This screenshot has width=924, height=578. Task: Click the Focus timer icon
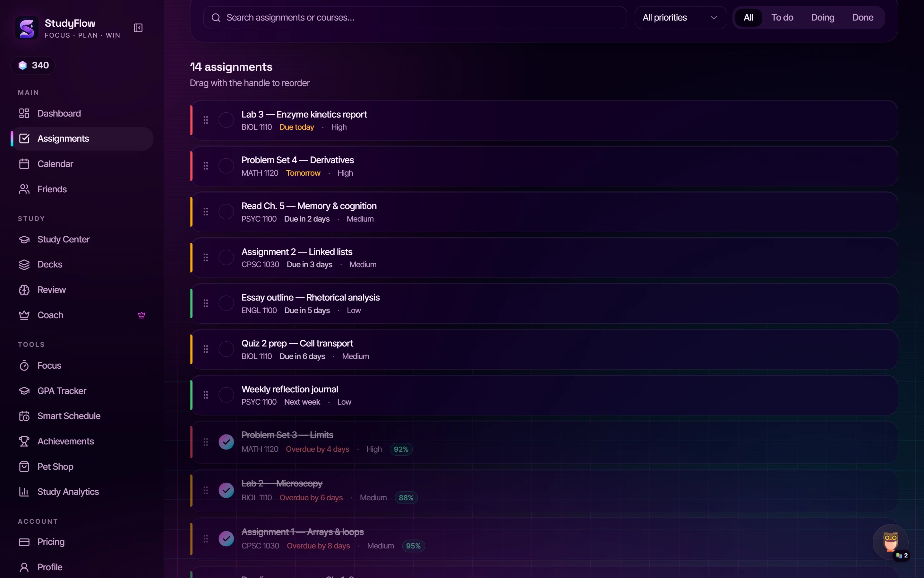pos(24,365)
